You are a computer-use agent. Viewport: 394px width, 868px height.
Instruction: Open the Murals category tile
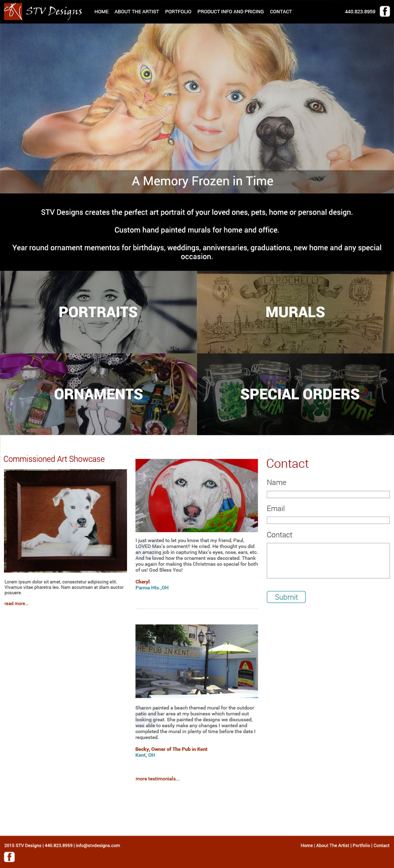[295, 312]
